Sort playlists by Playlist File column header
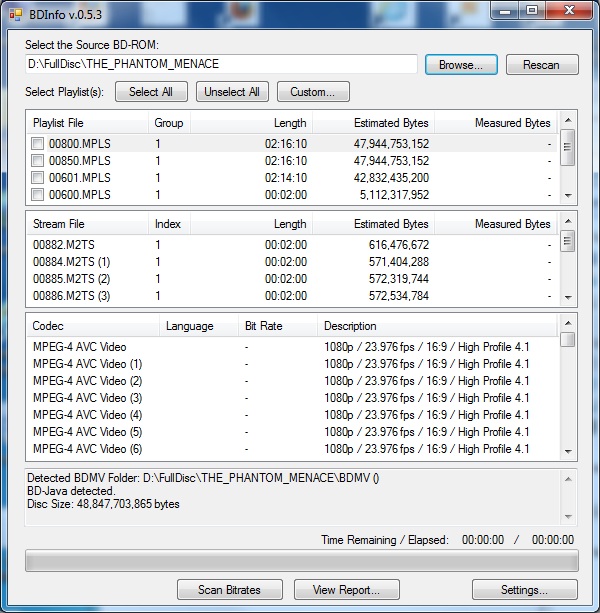Image resolution: width=600 pixels, height=613 pixels. pos(88,123)
